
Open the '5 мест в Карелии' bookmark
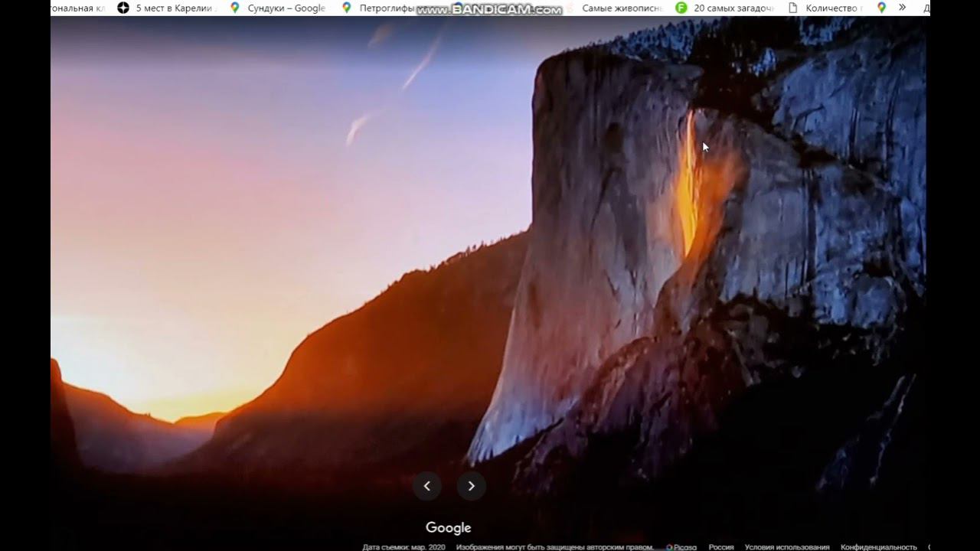tap(168, 8)
